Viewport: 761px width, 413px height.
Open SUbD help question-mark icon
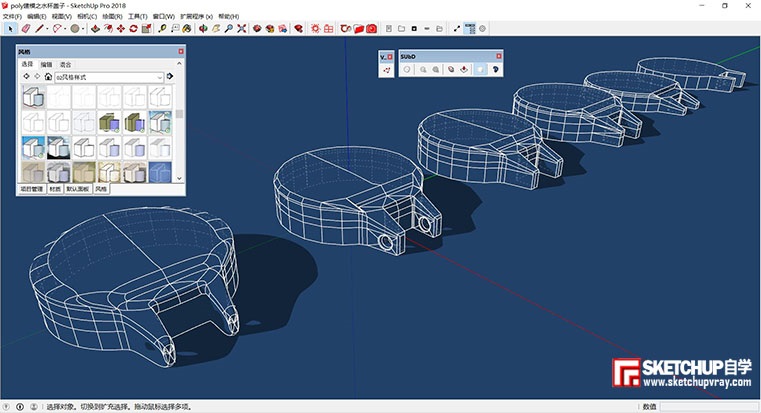click(x=495, y=71)
